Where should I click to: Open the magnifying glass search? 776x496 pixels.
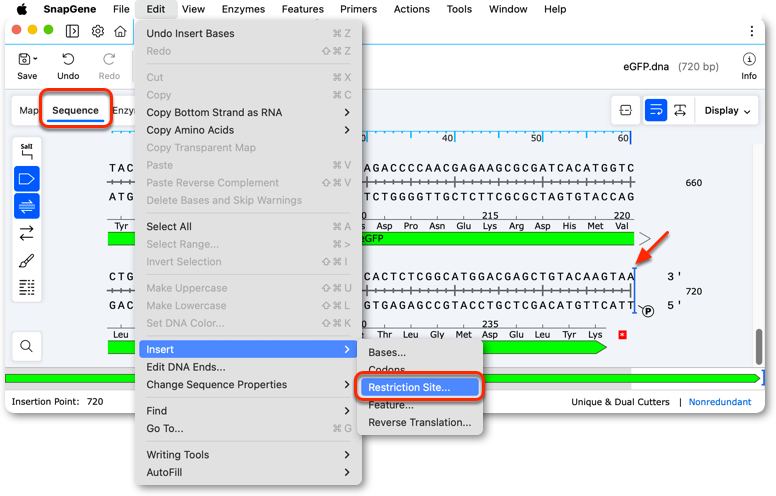[27, 346]
